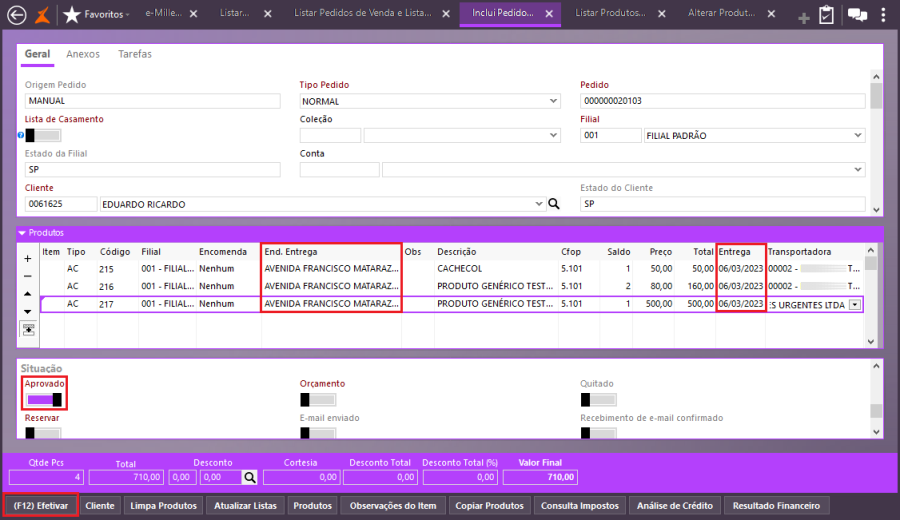The image size is (900, 520).
Task: Switch to the Geral tab
Action: click(37, 54)
